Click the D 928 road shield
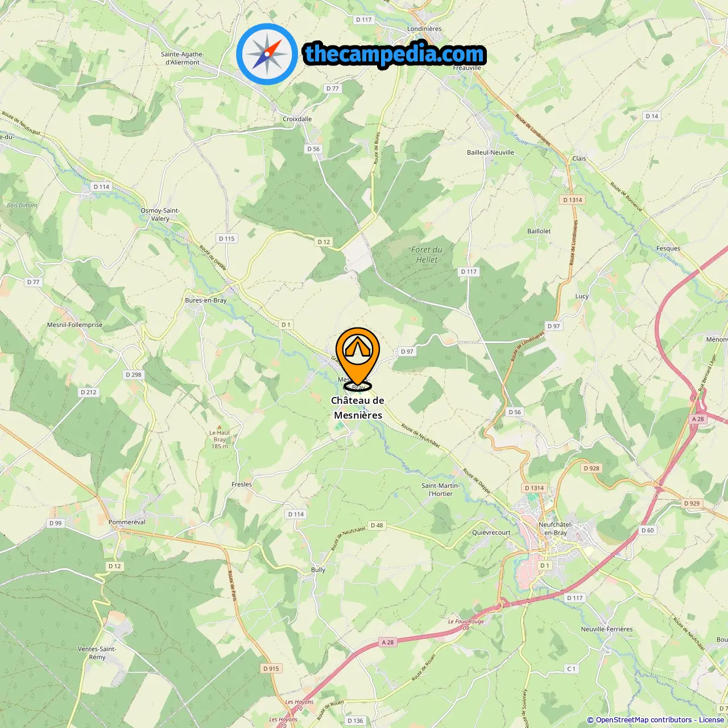The width and height of the screenshot is (728, 728). [591, 468]
